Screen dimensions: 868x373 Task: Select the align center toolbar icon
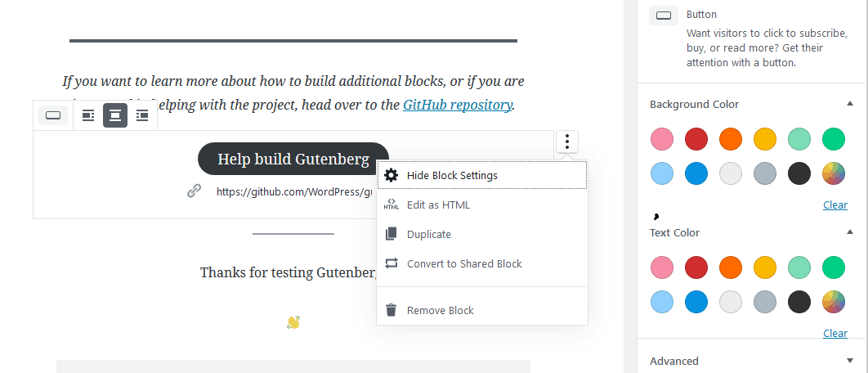click(115, 115)
